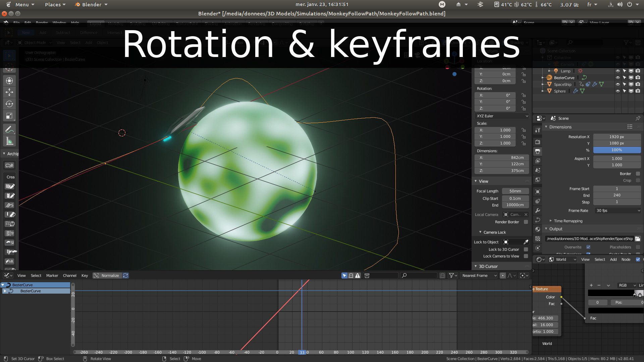Select the Measure ruler tool

click(x=9, y=141)
